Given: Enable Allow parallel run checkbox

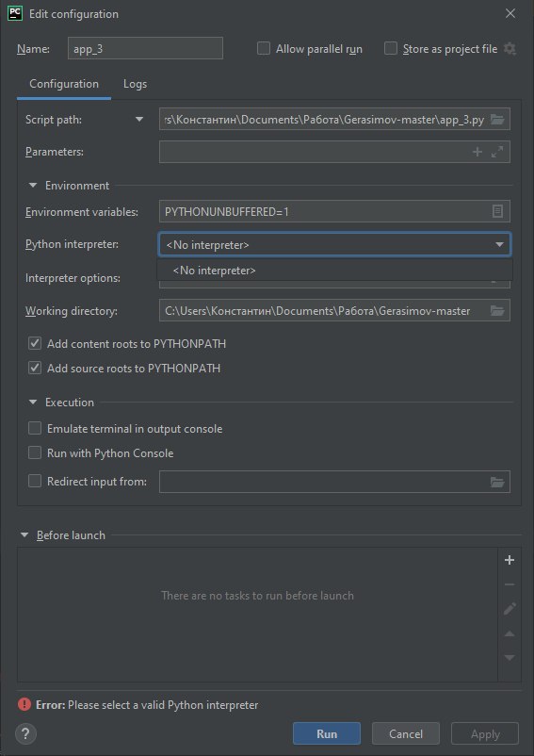Looking at the screenshot, I should point(264,49).
